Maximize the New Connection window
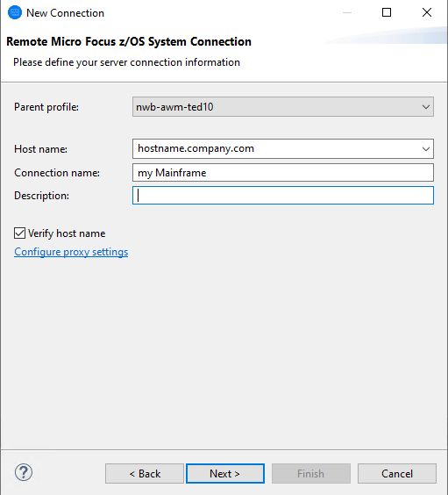Viewport: 448px width, 495px height. pos(387,12)
